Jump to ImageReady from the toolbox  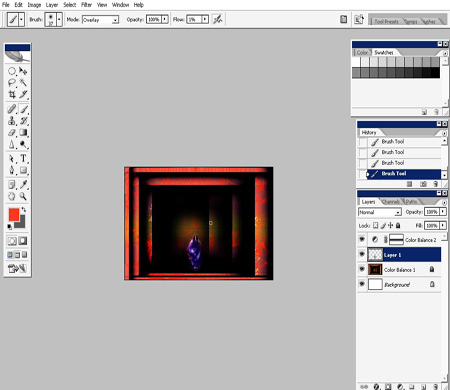click(x=17, y=268)
